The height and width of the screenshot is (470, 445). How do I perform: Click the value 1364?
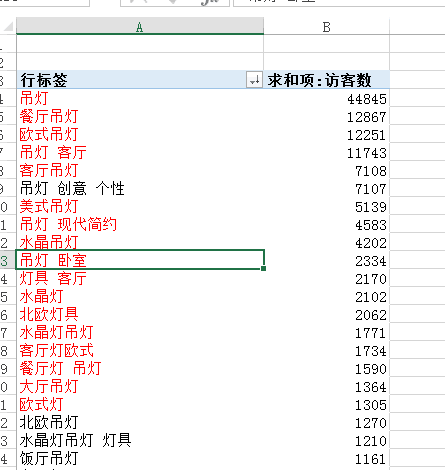[371, 387]
